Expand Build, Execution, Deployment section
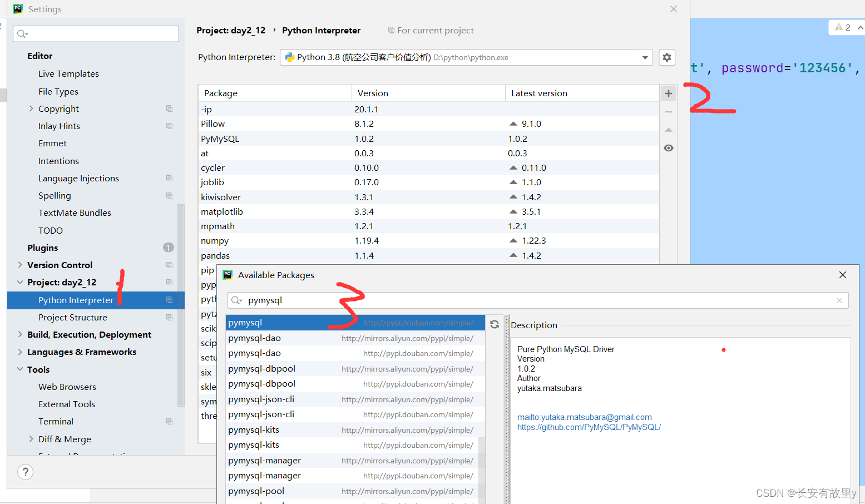Image resolution: width=865 pixels, height=504 pixels. point(20,334)
